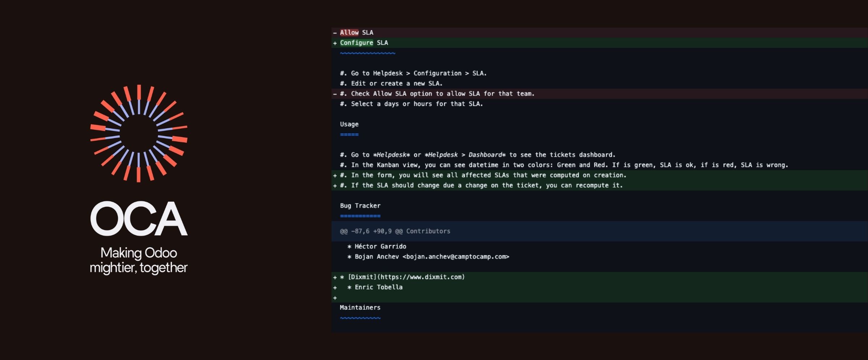
Task: Click the 'Usage' section heading
Action: click(349, 124)
